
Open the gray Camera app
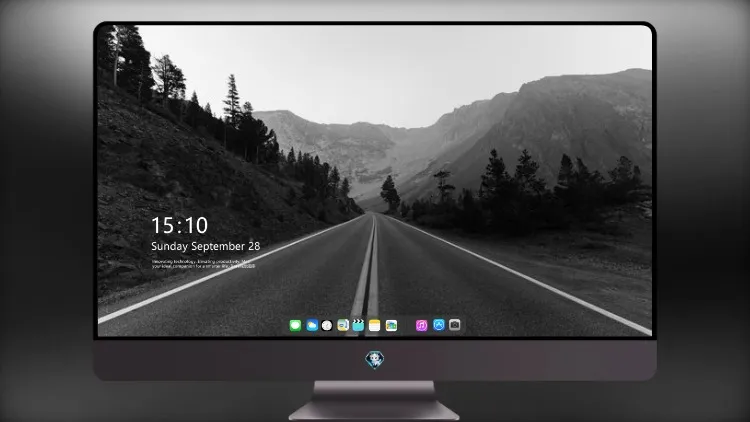[x=455, y=325]
